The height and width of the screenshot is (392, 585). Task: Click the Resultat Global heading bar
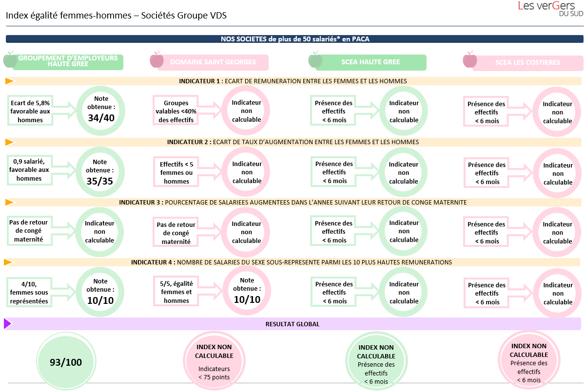tap(293, 323)
